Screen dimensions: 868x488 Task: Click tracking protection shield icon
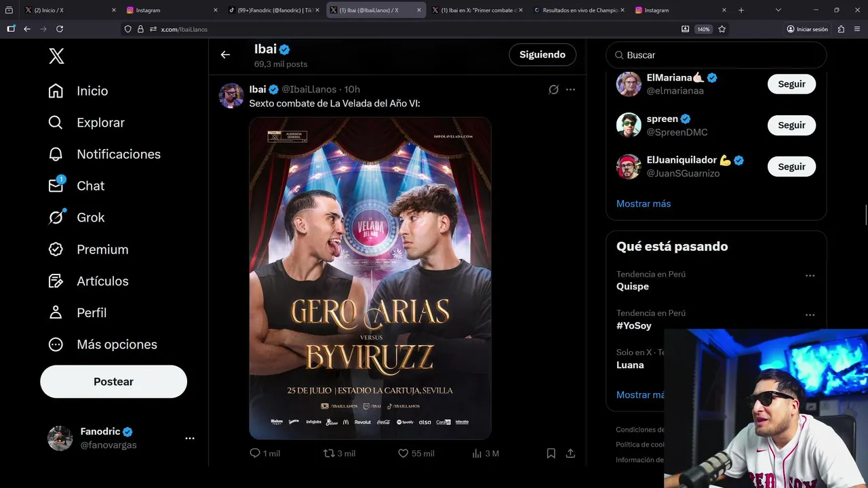click(x=127, y=29)
